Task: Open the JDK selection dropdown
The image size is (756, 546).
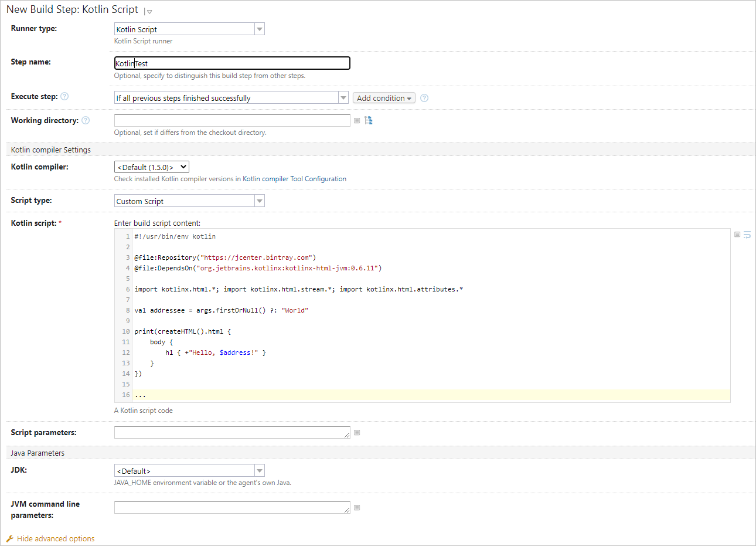Action: click(259, 470)
